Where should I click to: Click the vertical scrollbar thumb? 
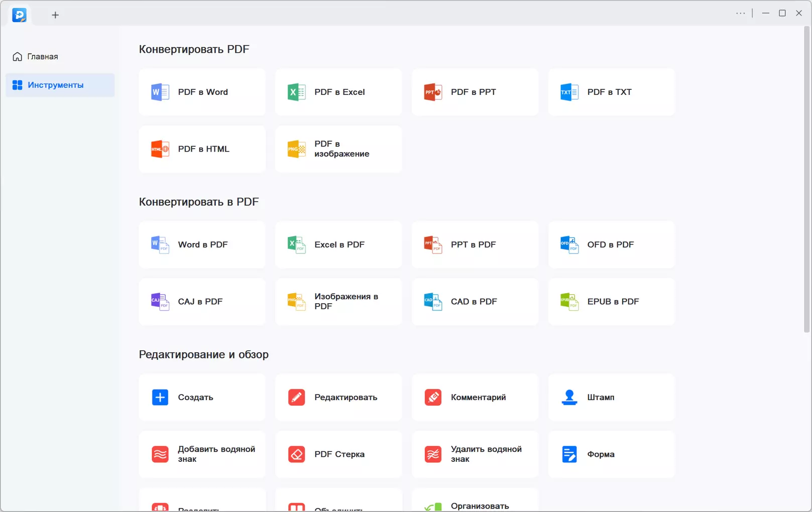click(x=807, y=180)
